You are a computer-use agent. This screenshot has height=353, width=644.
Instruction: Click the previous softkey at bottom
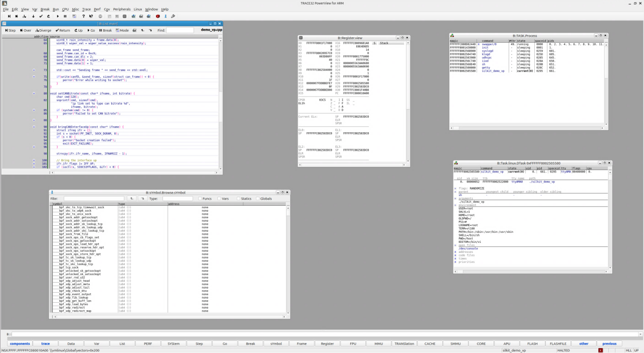point(609,344)
